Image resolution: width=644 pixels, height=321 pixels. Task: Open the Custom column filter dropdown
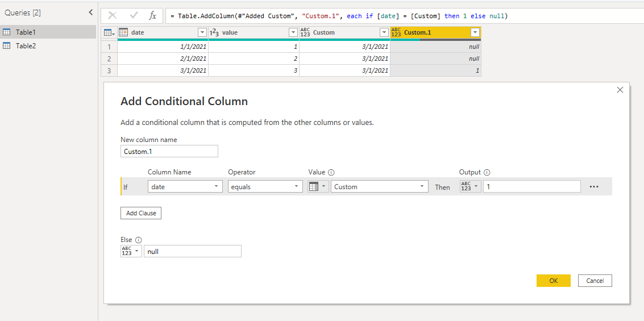[384, 32]
